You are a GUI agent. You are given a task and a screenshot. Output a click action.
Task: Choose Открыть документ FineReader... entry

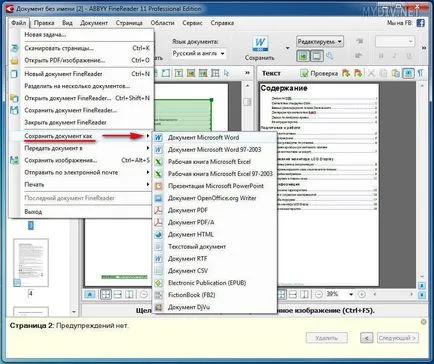click(81, 98)
